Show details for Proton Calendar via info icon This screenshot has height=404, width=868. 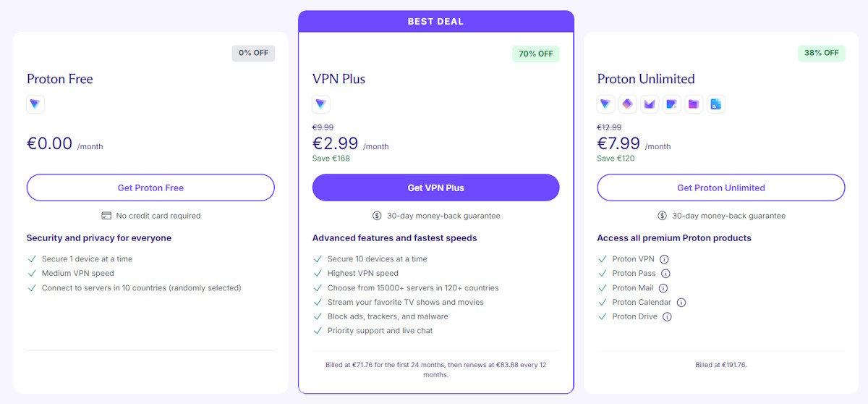point(681,303)
